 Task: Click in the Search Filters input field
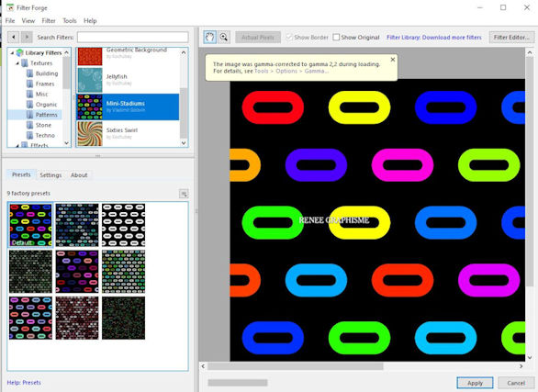coord(133,37)
